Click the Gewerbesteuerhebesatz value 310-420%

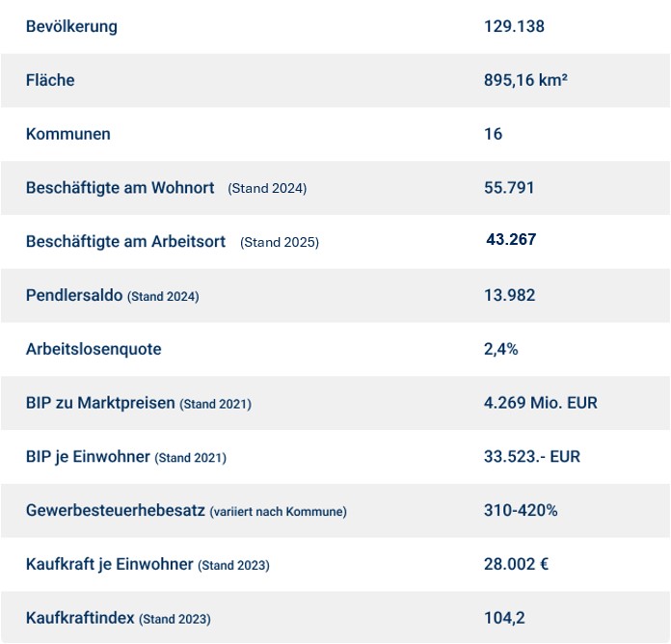point(521,511)
